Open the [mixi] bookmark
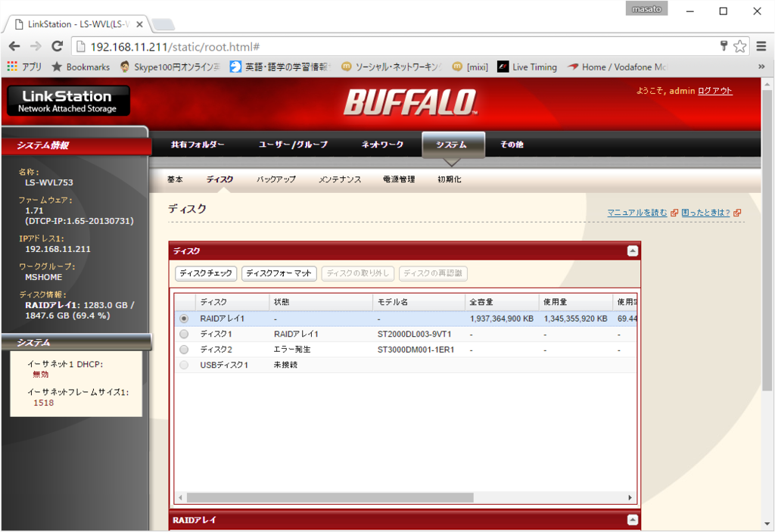Viewport: 775px width, 532px height. pos(470,67)
